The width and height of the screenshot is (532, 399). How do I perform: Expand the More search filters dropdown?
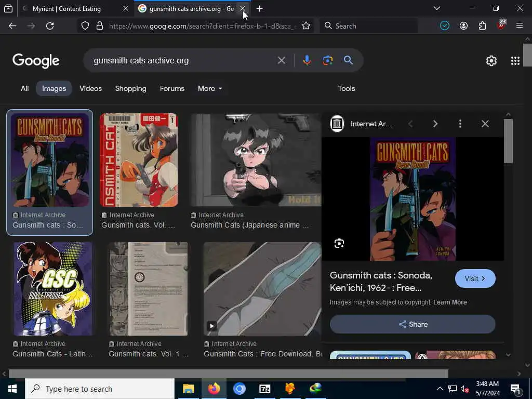click(x=210, y=88)
